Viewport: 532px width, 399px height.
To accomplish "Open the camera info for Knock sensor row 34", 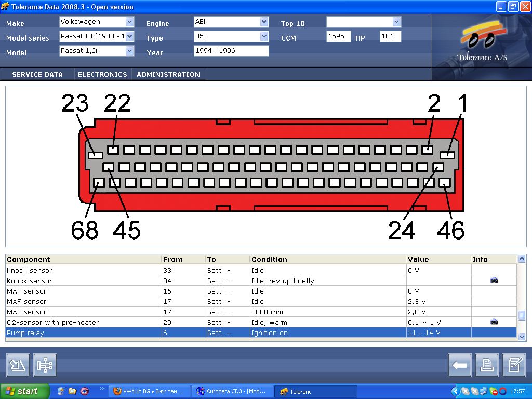I will [x=494, y=281].
